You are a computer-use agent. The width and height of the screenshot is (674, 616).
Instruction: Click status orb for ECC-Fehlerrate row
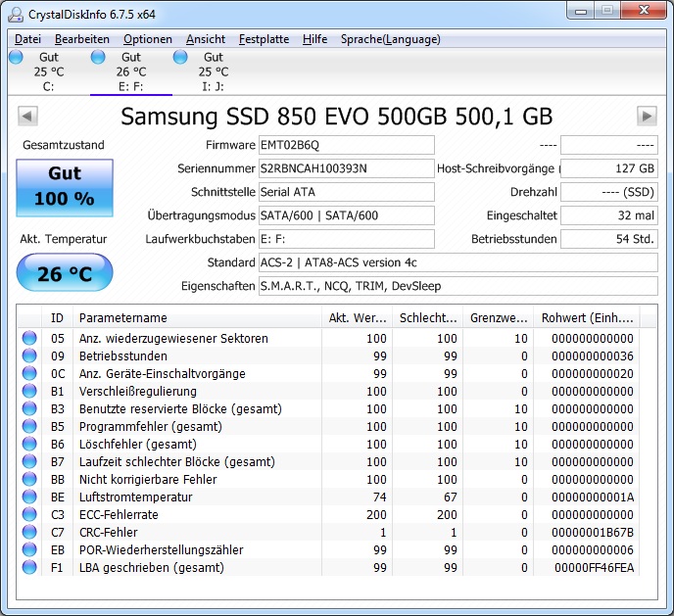[29, 514]
